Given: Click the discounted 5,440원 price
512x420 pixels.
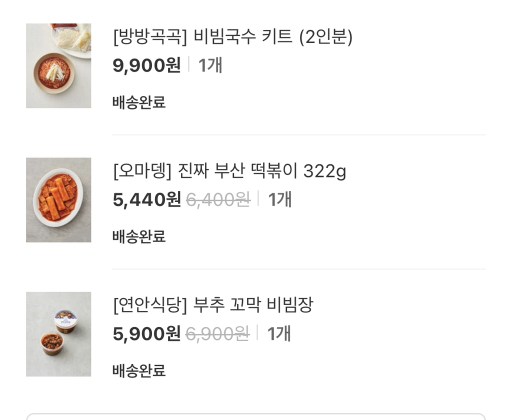Looking at the screenshot, I should coord(145,199).
